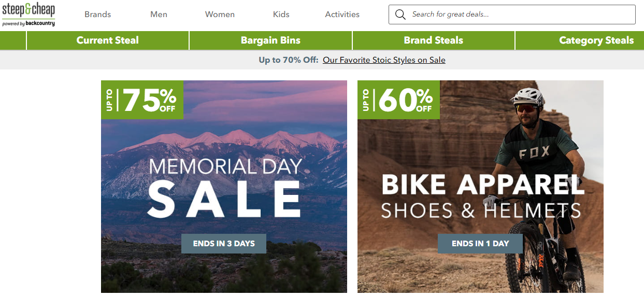The width and height of the screenshot is (644, 296).
Task: Focus the search for great deals field
Action: [x=518, y=15]
